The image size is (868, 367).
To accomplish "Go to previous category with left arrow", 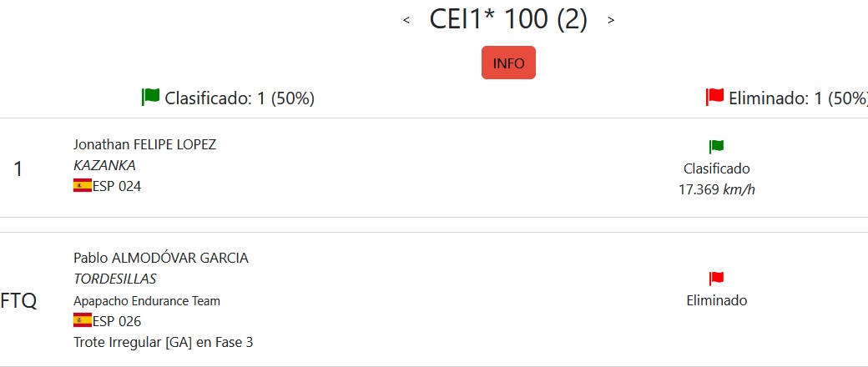I will coord(406,21).
